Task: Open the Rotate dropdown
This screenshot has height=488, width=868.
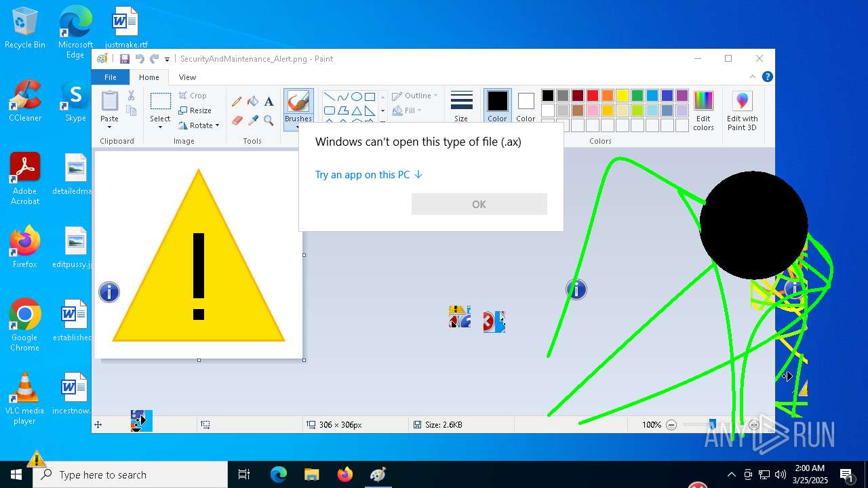Action: (x=199, y=125)
